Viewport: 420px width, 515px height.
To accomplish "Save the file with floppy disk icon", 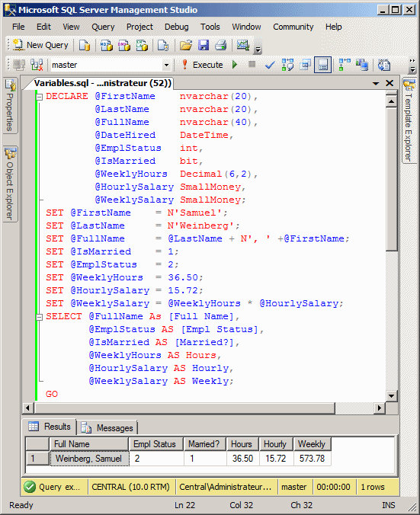I will (x=204, y=45).
